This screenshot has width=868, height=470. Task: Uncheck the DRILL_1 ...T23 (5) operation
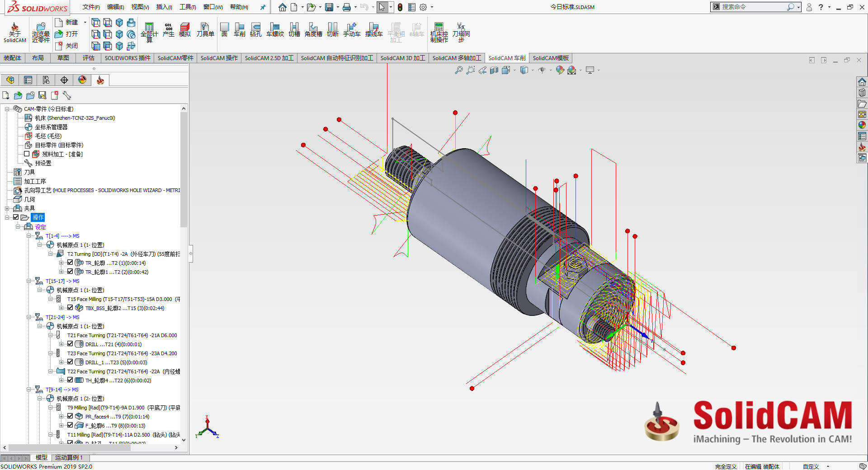point(70,362)
